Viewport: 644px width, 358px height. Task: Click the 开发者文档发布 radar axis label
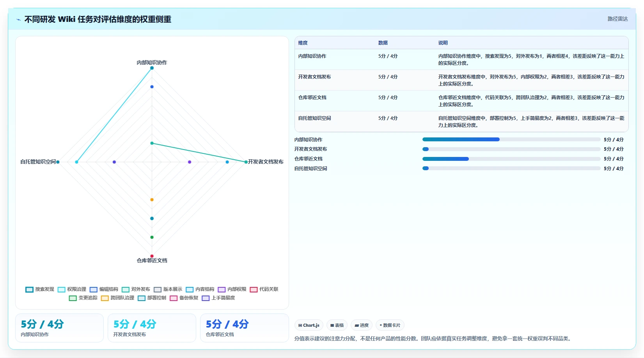(266, 162)
